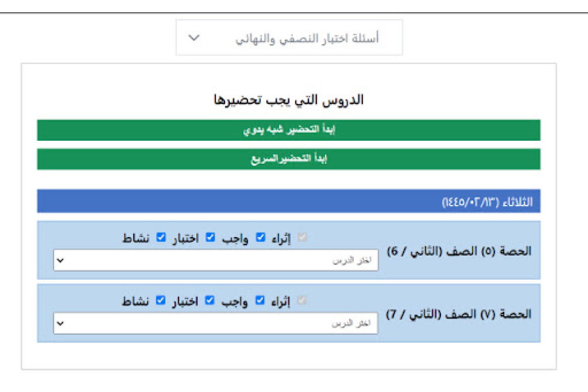
Task: Click the نشاط label text in period 5 row
Action: click(136, 238)
